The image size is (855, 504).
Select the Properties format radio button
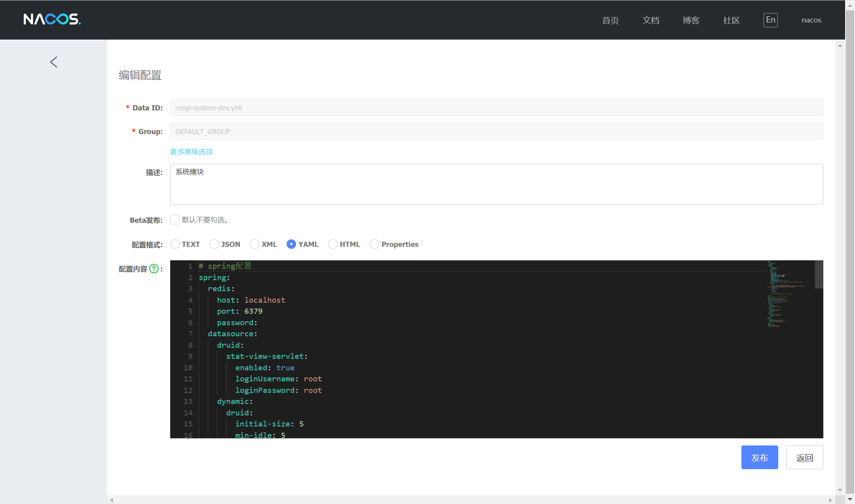[x=374, y=244]
